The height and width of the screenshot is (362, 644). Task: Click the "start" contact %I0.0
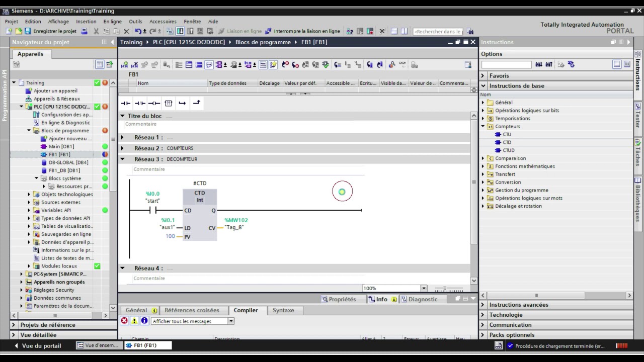click(152, 210)
